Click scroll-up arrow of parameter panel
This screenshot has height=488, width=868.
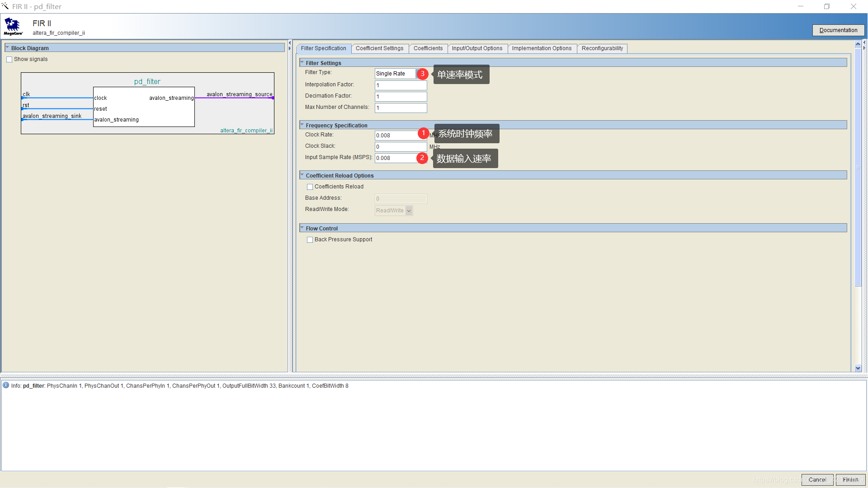pyautogui.click(x=858, y=45)
